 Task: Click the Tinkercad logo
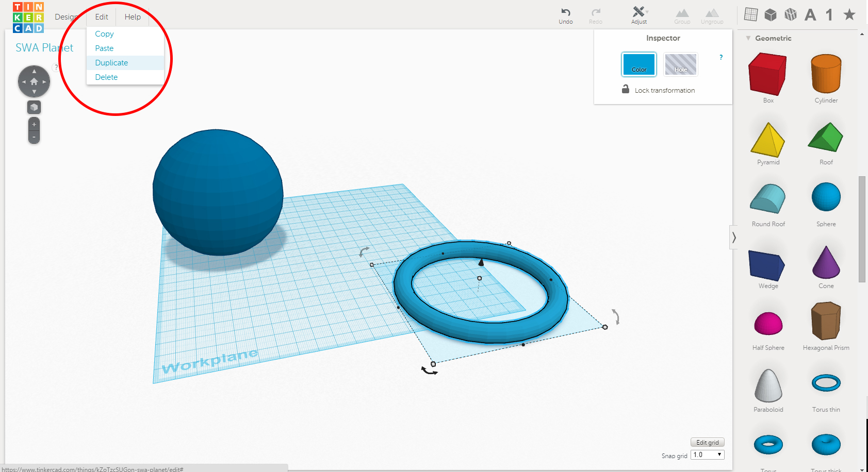[x=28, y=17]
